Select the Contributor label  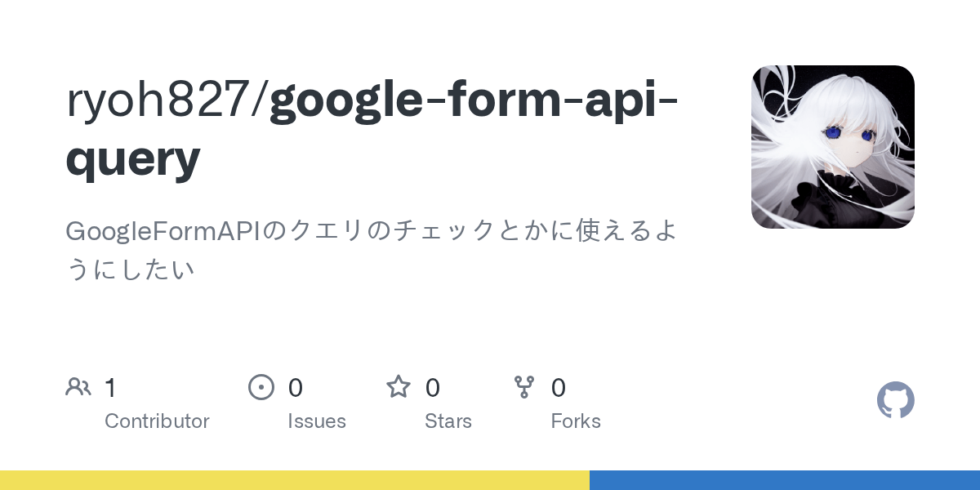(157, 421)
